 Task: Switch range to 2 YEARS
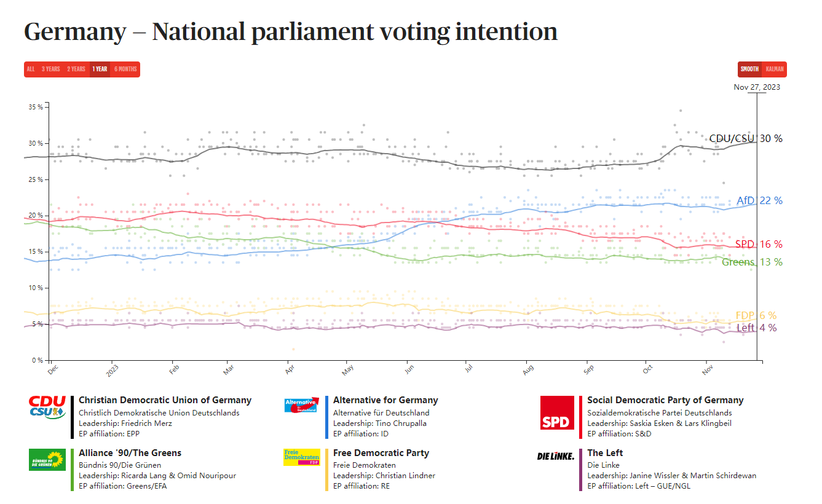[x=76, y=69]
